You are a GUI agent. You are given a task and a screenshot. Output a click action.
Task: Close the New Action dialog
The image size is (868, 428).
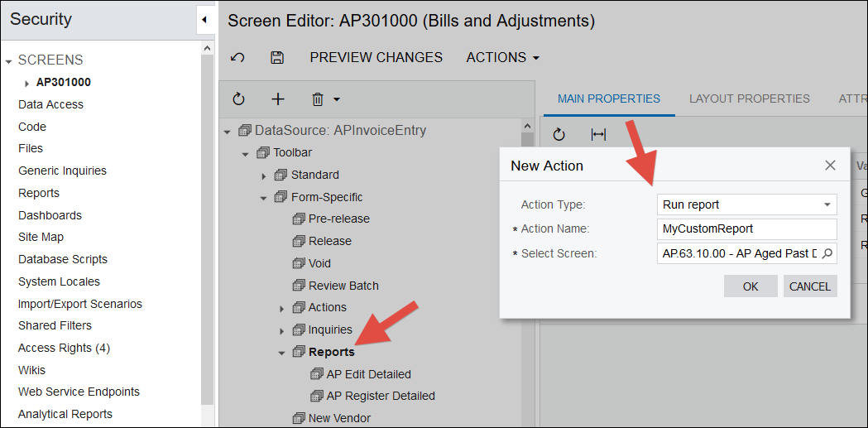[830, 166]
